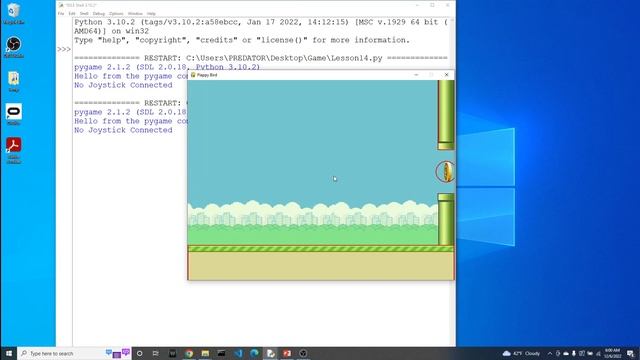The image size is (640, 360).
Task: Click the 'Type "help", "copyright"' information line
Action: pos(242,40)
